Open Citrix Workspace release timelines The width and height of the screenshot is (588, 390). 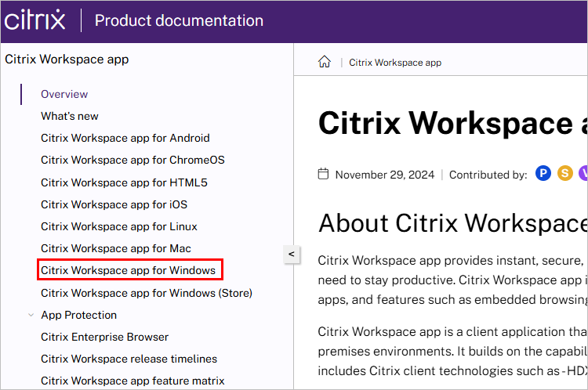(x=129, y=359)
